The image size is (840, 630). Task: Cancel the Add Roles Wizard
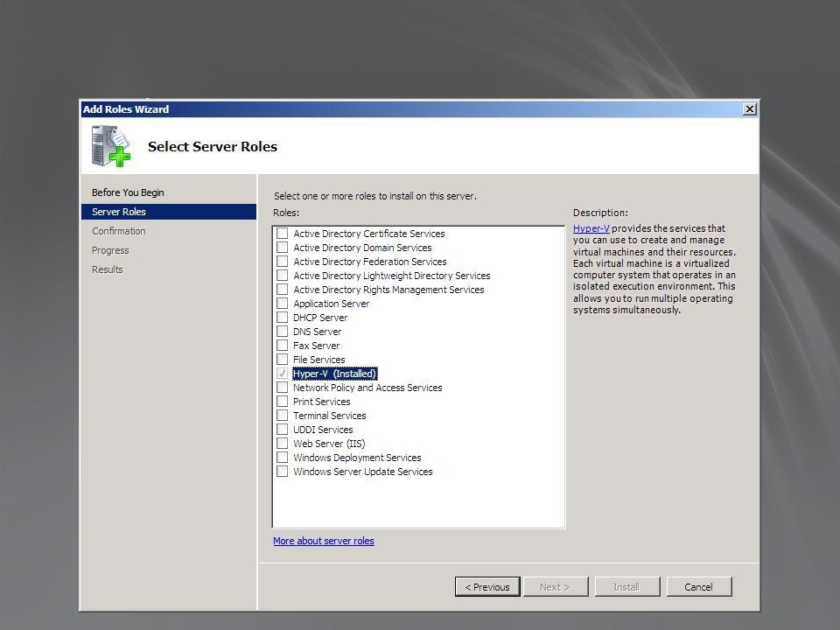coord(698,586)
